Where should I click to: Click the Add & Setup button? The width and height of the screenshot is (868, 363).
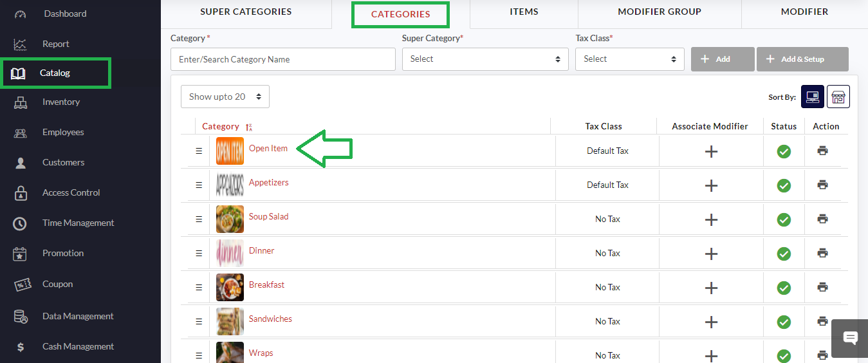point(802,59)
